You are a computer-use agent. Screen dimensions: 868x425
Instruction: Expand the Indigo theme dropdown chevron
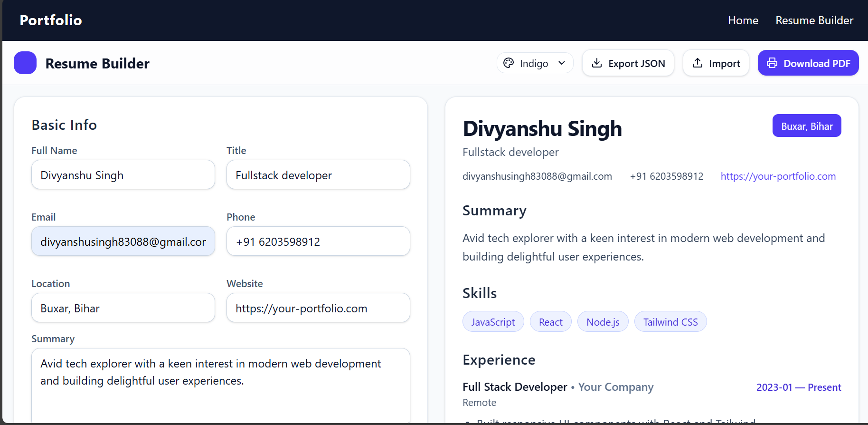click(562, 63)
